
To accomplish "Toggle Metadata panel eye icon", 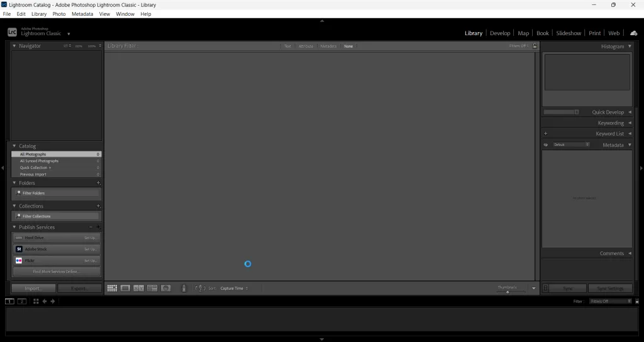I will [x=545, y=145].
